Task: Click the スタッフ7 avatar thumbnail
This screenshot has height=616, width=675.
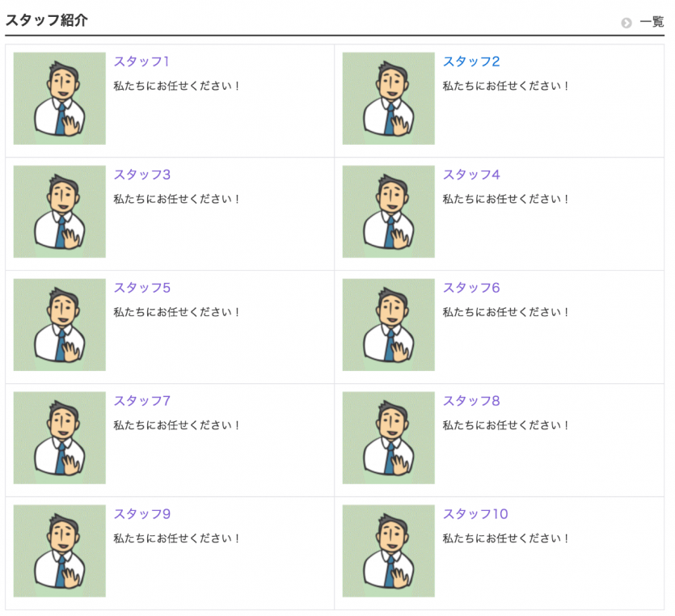Action: pyautogui.click(x=59, y=438)
